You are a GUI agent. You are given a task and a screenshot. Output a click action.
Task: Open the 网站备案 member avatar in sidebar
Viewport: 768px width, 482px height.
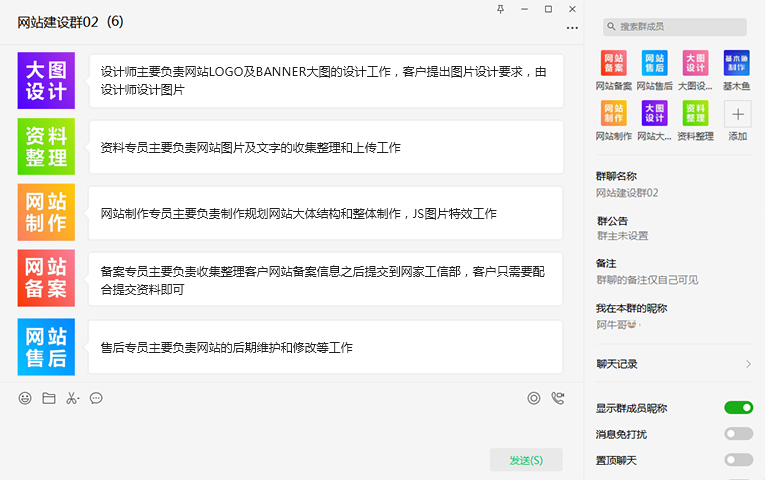tap(614, 64)
